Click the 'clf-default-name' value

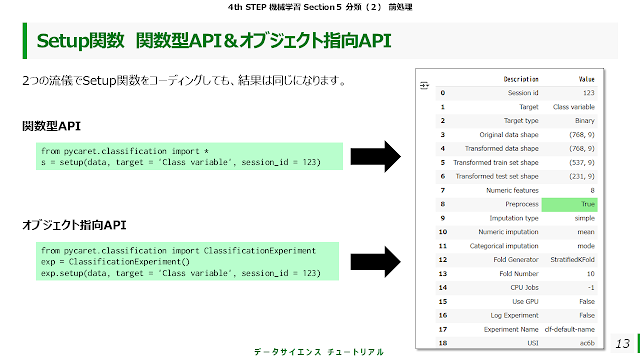[x=569, y=329]
